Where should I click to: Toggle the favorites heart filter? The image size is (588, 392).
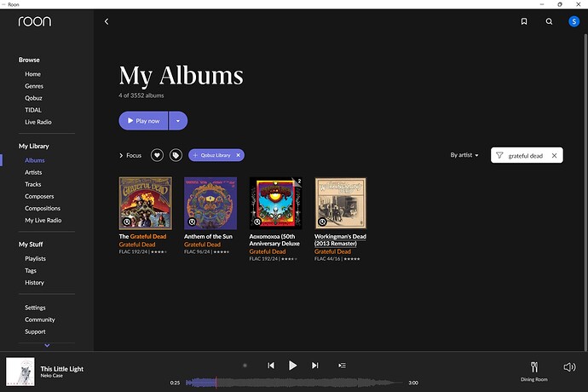click(157, 155)
